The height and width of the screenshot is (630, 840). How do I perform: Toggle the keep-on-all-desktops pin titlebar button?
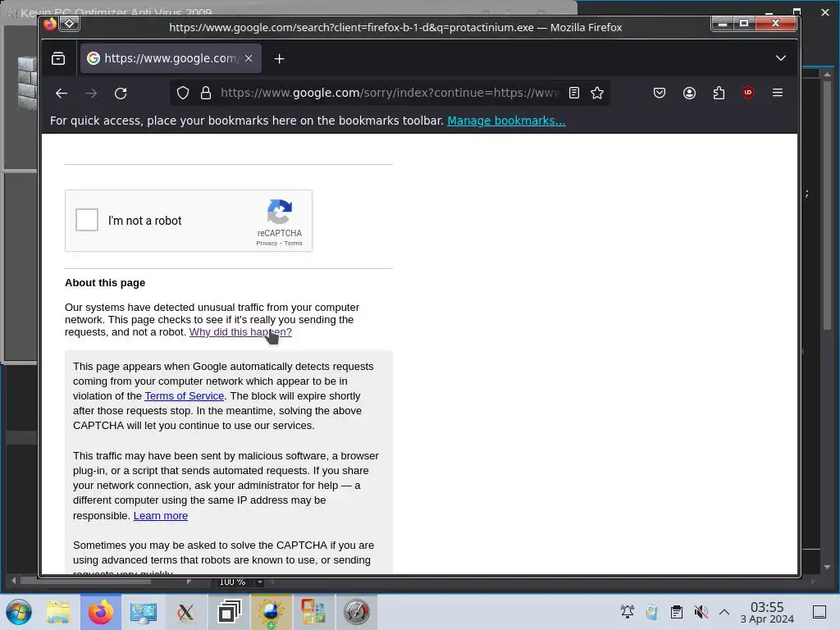[70, 24]
